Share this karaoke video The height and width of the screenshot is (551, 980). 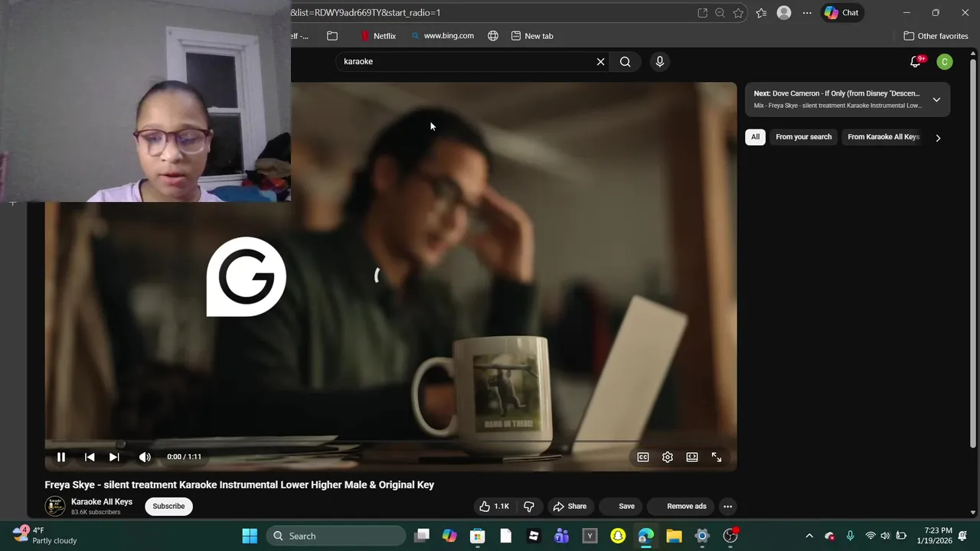pos(570,506)
